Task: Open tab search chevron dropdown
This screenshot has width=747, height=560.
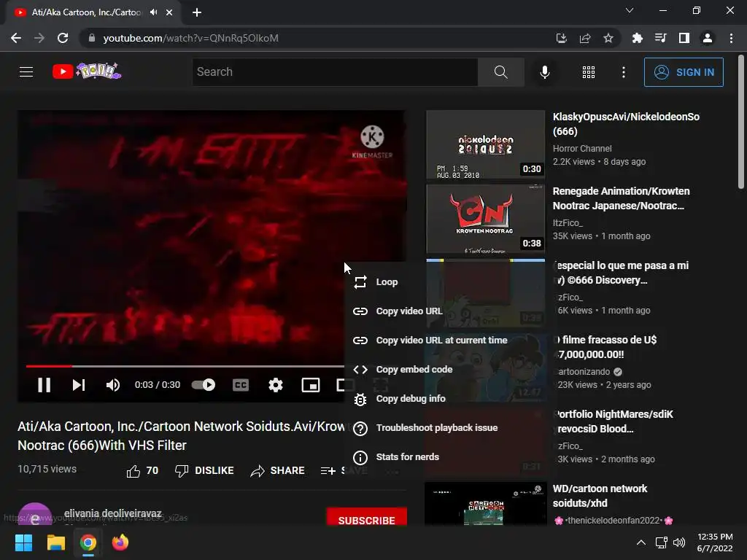Action: click(x=630, y=10)
